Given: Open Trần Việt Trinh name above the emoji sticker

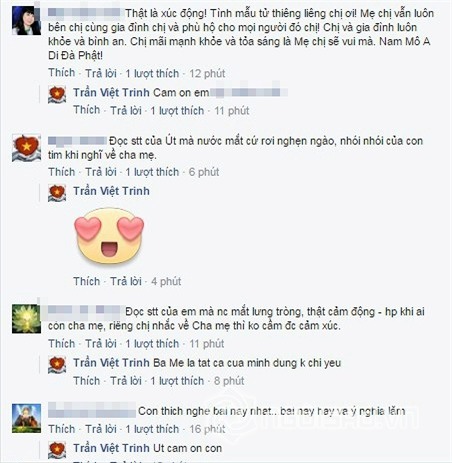Looking at the screenshot, I should 111,191.
